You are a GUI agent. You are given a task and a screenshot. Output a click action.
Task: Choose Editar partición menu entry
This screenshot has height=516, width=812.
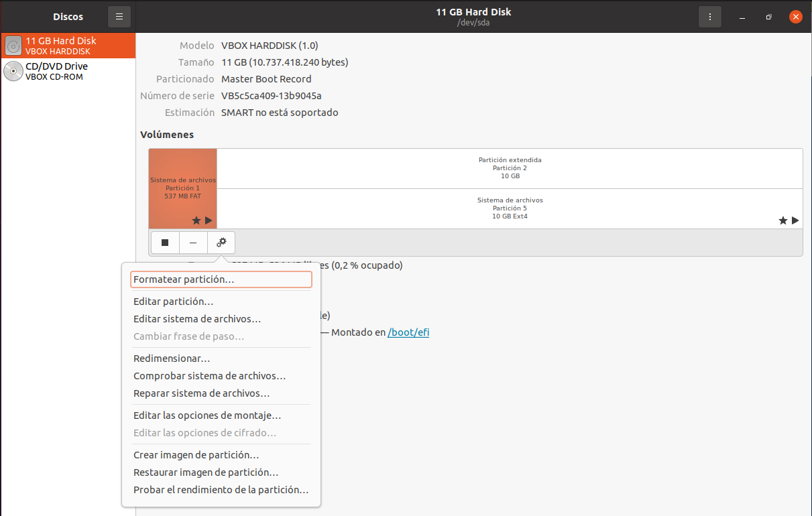pyautogui.click(x=174, y=302)
